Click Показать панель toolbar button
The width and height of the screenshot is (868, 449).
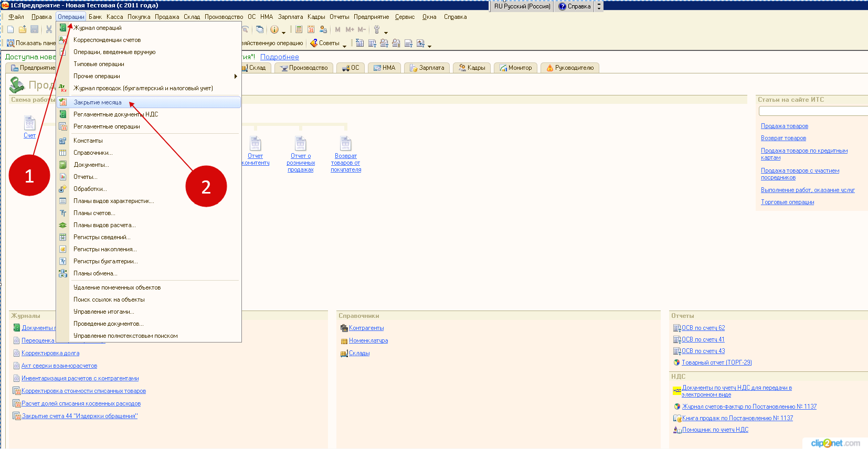point(31,43)
